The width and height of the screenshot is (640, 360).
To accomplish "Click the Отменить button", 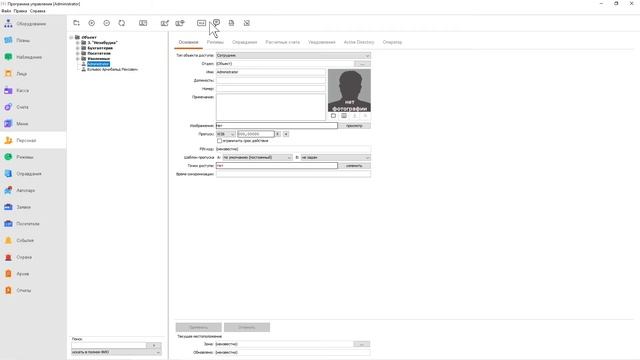I will pyautogui.click(x=247, y=327).
